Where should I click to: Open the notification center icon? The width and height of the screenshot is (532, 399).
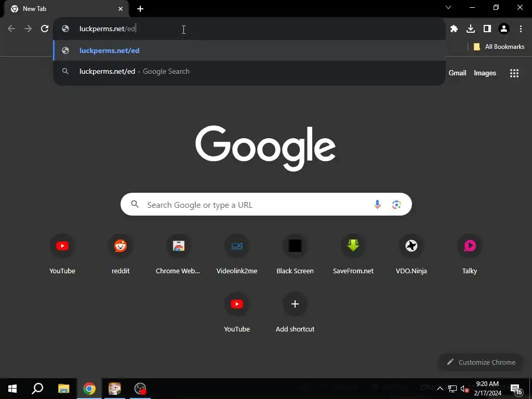(516, 389)
